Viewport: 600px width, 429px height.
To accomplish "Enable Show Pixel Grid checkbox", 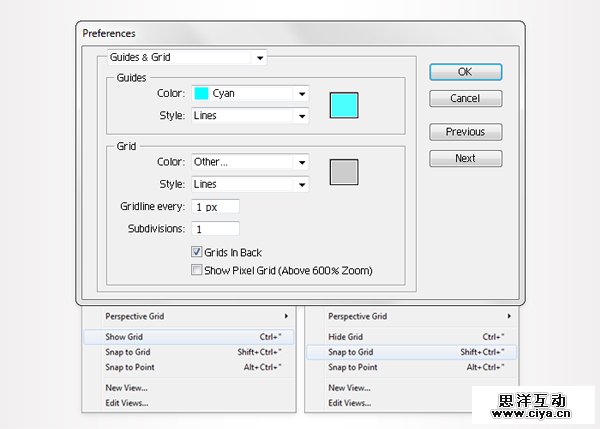I will (196, 269).
